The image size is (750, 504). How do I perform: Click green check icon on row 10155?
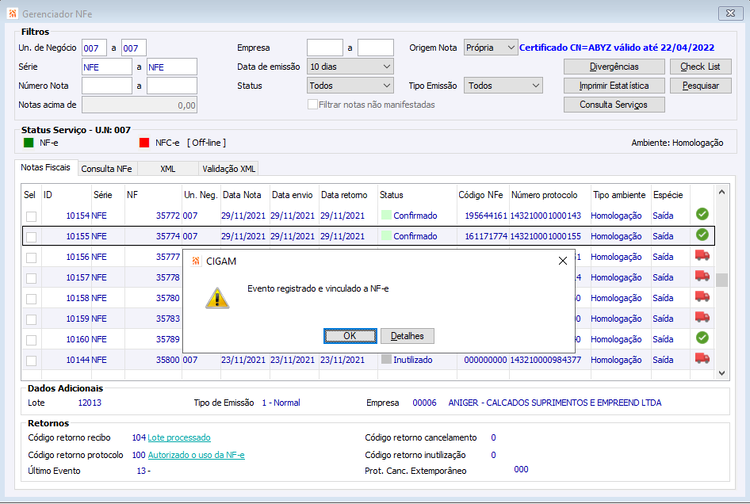click(702, 235)
